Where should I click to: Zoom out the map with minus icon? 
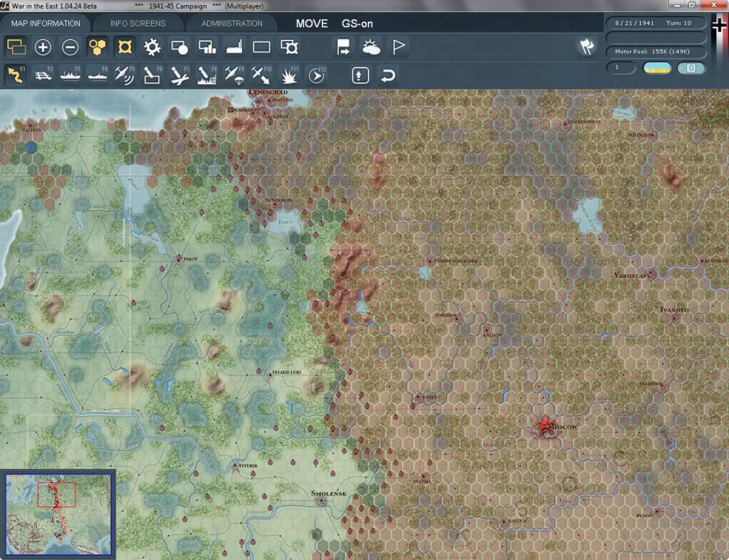click(x=70, y=47)
